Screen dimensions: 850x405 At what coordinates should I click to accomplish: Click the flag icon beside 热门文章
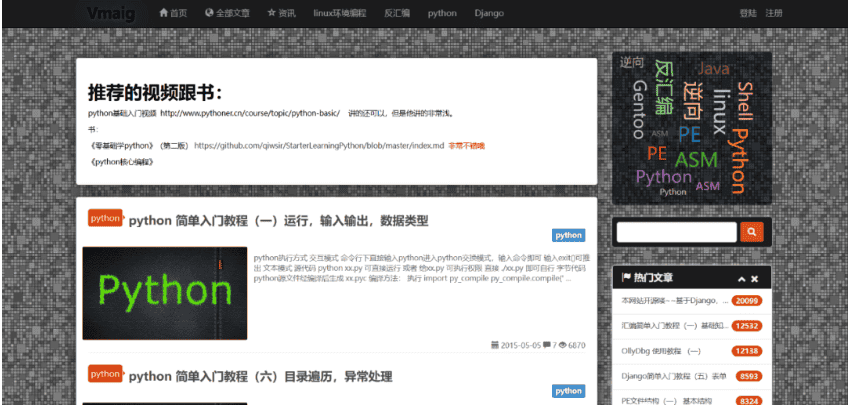(626, 278)
